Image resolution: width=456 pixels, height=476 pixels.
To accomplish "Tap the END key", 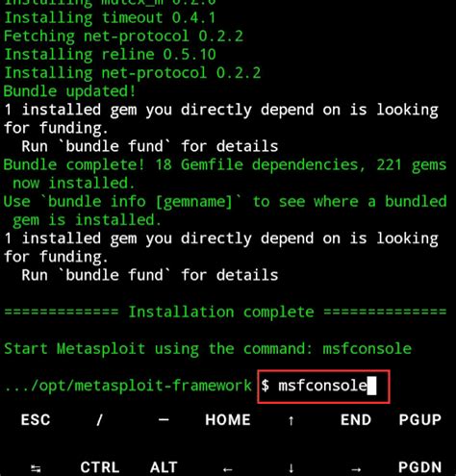I will [x=356, y=420].
